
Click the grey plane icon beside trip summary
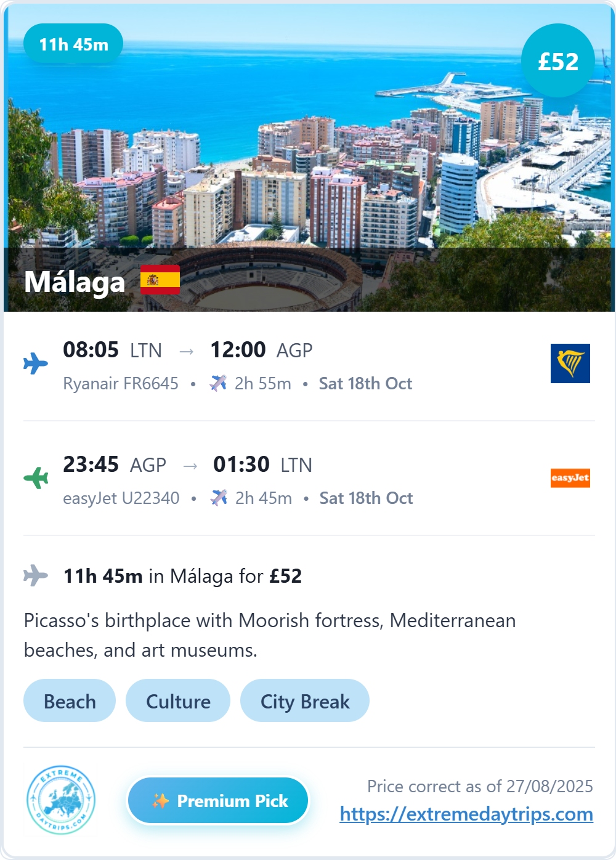coord(36,575)
